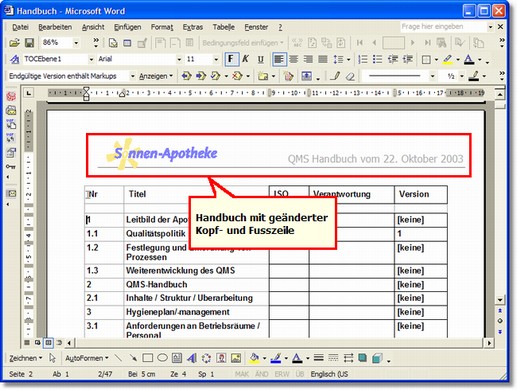This screenshot has height=390, width=517.
Task: Insert ClipArt from the drawing toolbar
Action: (221, 358)
